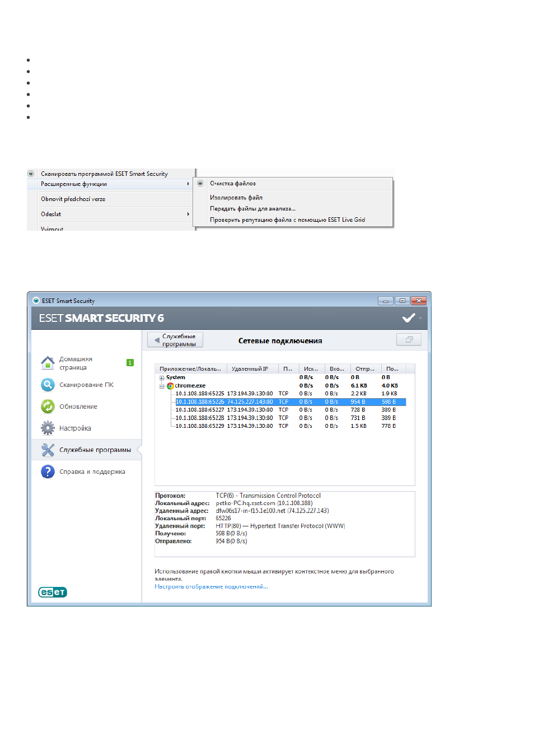Sort by the Приложение/Локаль column header
The image size is (534, 756).
tap(191, 368)
